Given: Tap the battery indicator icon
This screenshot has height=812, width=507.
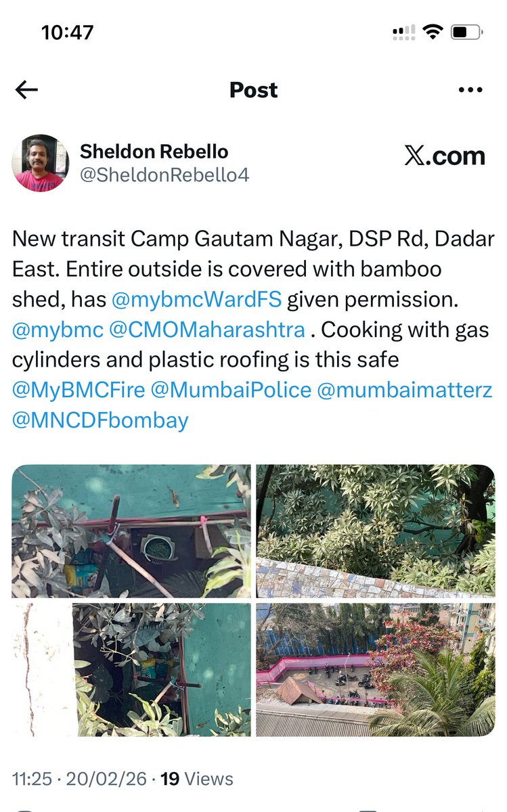Looking at the screenshot, I should [x=466, y=32].
